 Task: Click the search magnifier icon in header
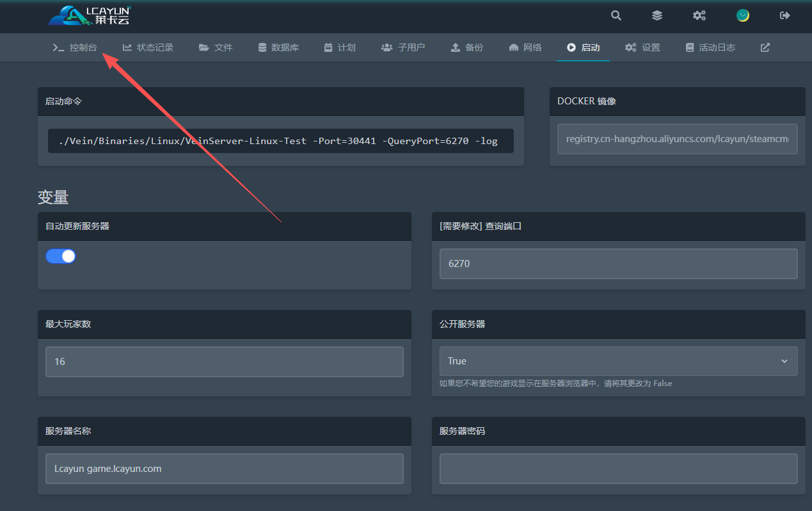tap(616, 15)
